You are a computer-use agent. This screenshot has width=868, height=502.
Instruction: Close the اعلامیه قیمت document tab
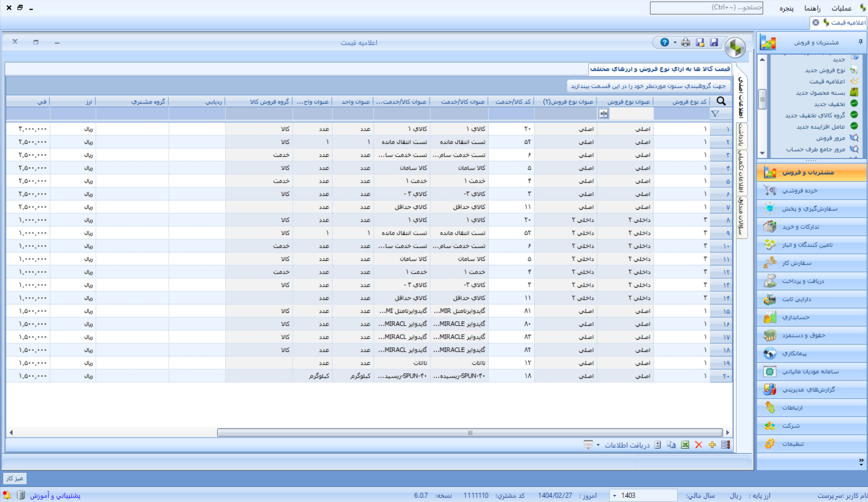[x=816, y=22]
